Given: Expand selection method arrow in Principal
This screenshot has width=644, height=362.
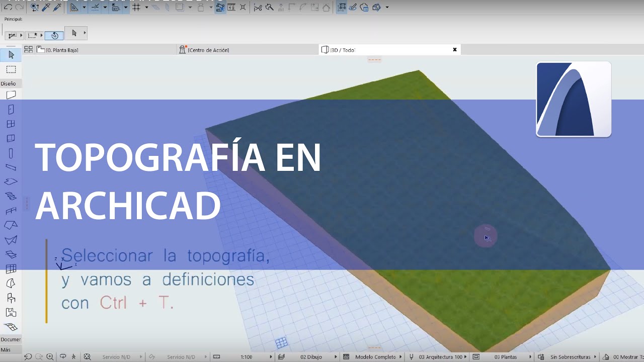Looking at the screenshot, I should (21, 35).
